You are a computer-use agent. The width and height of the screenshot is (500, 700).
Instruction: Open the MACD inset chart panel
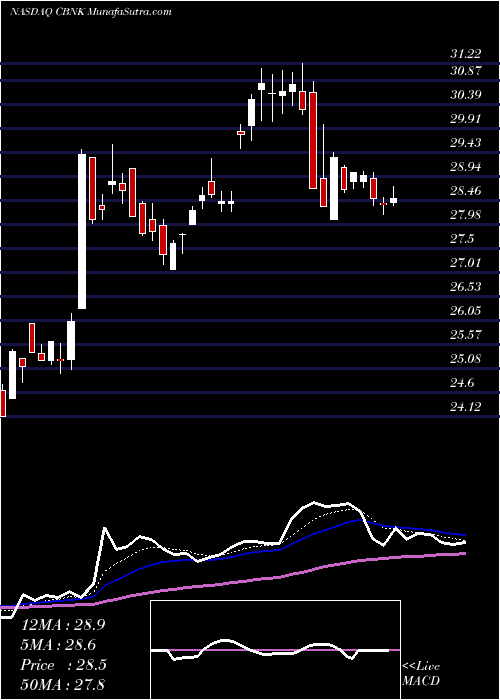[275, 650]
